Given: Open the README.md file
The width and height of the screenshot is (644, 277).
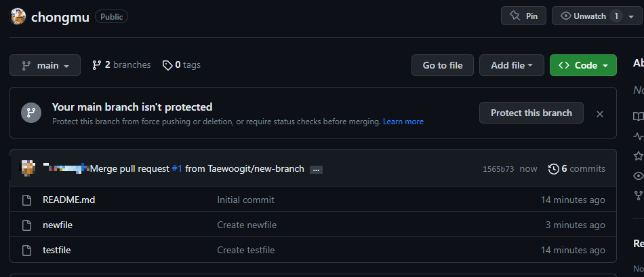Looking at the screenshot, I should pos(69,200).
